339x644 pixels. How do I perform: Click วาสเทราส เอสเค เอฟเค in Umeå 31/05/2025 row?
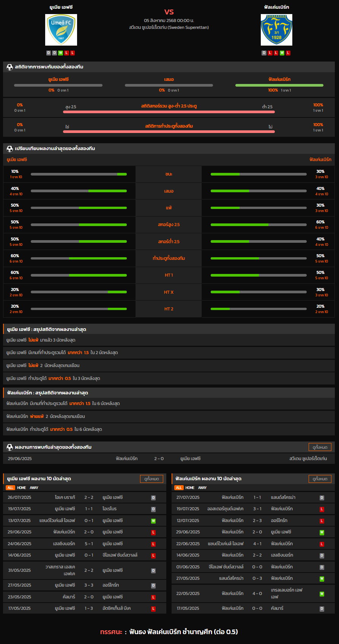[x=60, y=570]
